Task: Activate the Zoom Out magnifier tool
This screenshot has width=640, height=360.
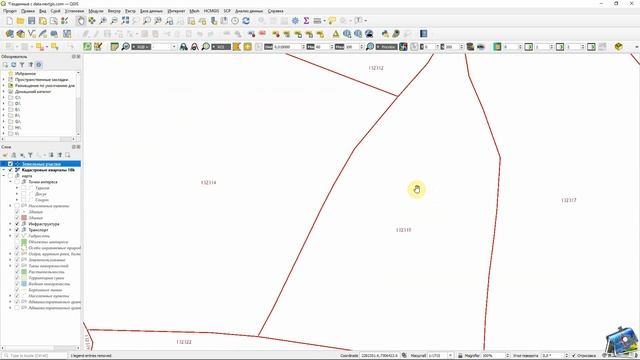Action: 114,21
